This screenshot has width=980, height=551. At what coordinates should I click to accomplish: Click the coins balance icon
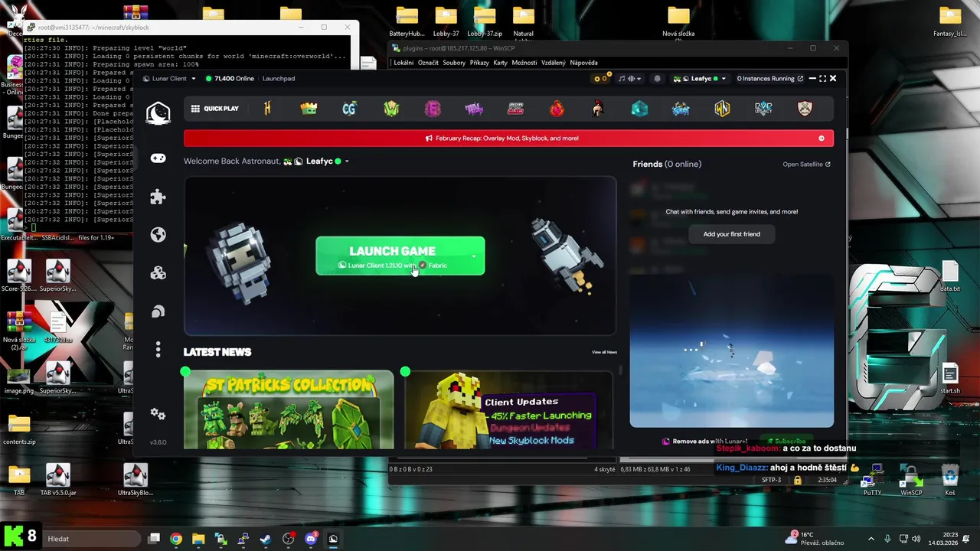tap(601, 78)
